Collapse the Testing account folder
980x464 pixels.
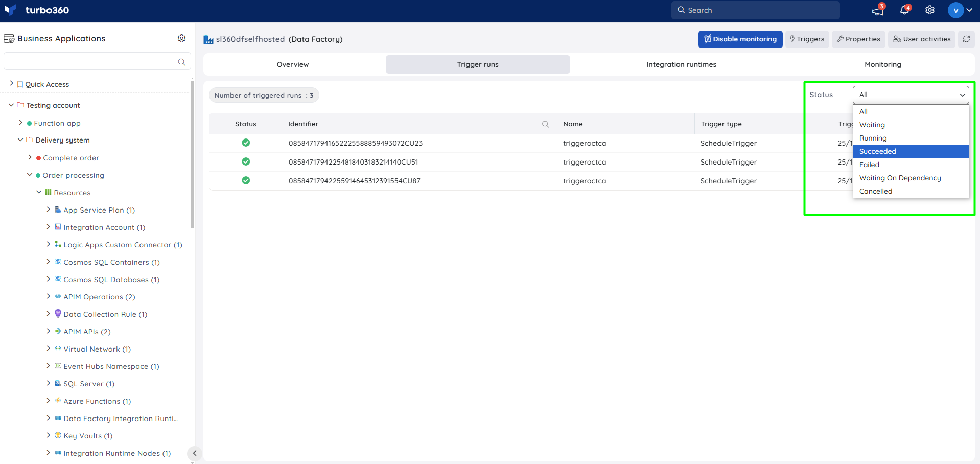[11, 105]
